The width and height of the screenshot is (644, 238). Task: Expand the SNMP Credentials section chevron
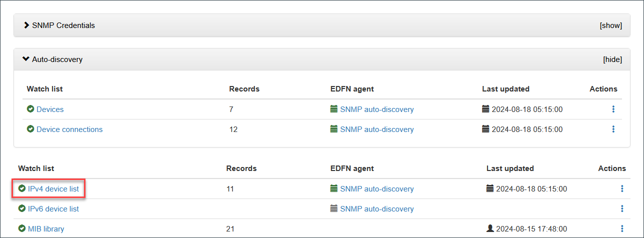pyautogui.click(x=26, y=25)
